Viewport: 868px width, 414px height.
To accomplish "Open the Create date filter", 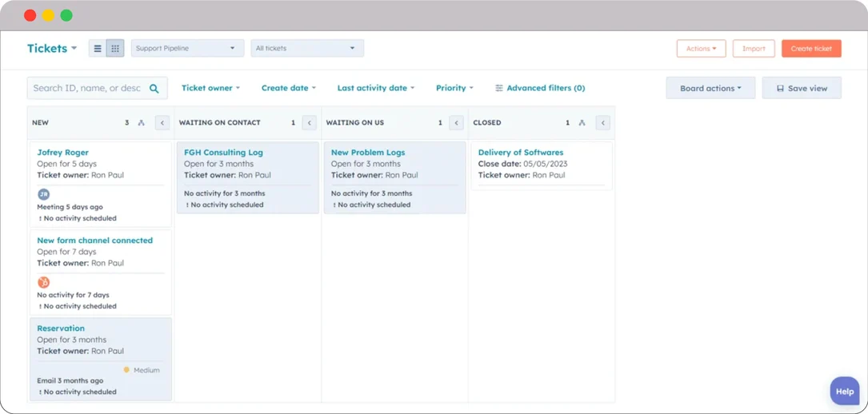I will pyautogui.click(x=289, y=88).
